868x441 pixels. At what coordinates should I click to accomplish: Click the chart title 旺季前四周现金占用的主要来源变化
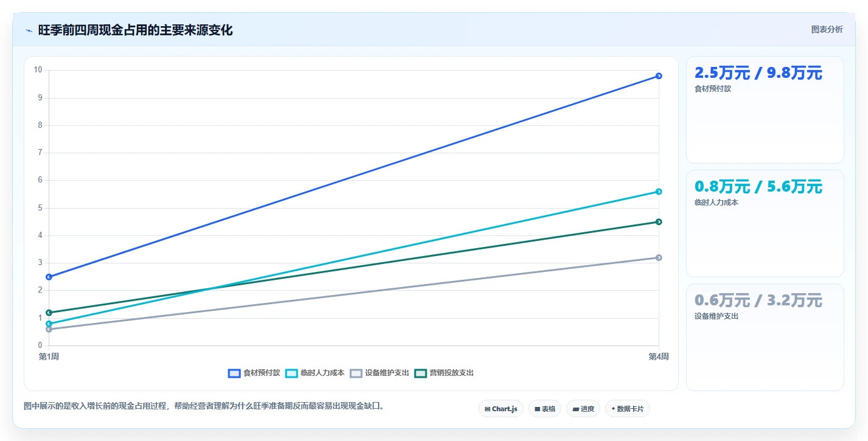coord(135,30)
